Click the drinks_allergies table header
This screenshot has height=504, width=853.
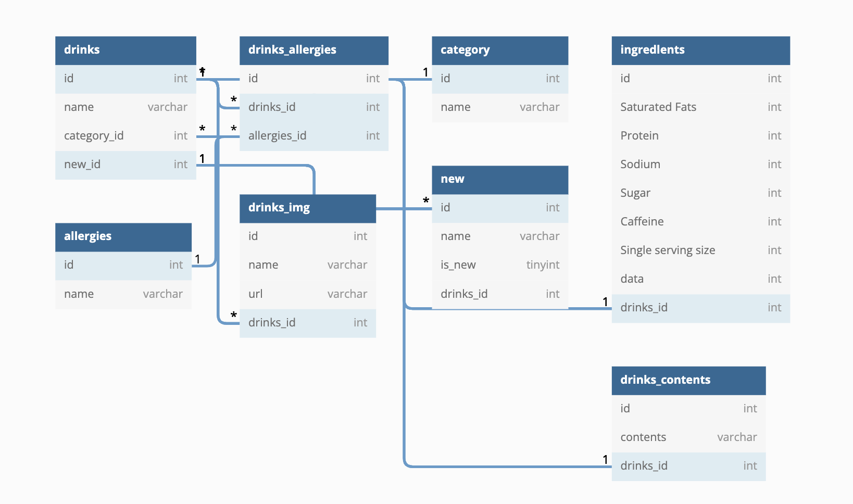point(314,50)
